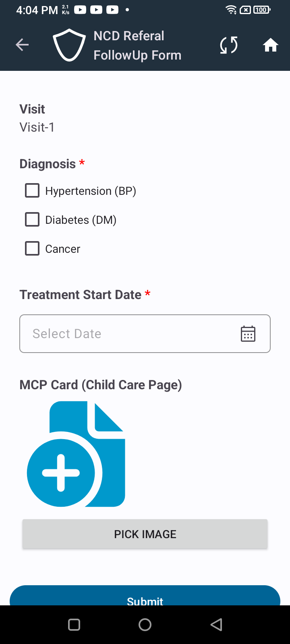Tap the Wi-Fi status icon
290x644 pixels.
click(x=231, y=10)
